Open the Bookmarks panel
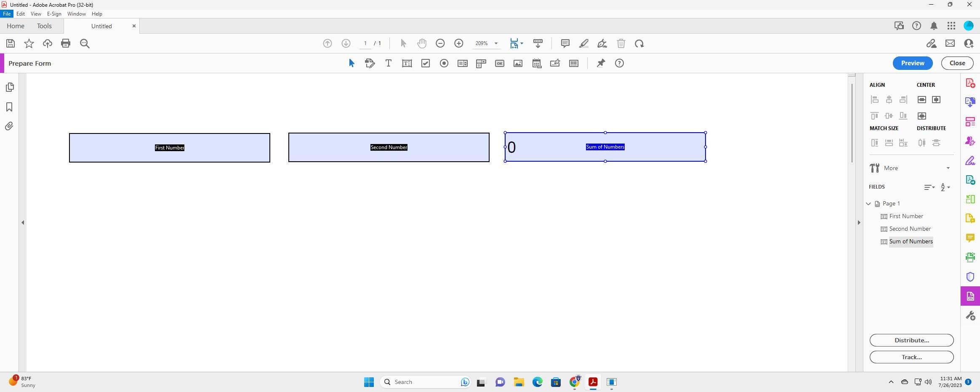980x392 pixels. click(x=9, y=107)
